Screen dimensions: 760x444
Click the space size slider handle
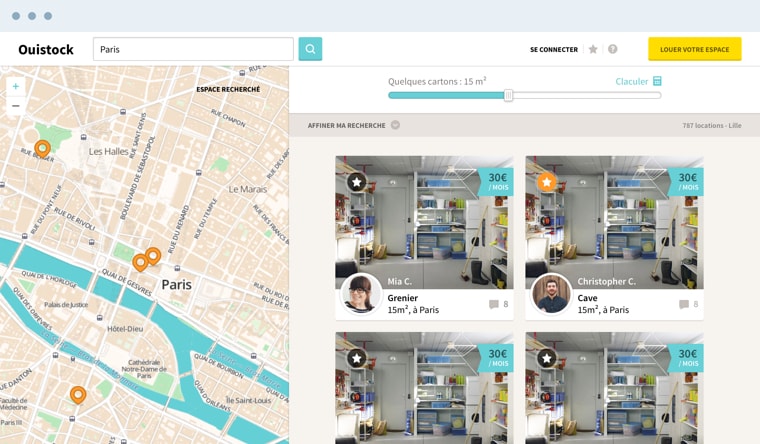click(508, 95)
